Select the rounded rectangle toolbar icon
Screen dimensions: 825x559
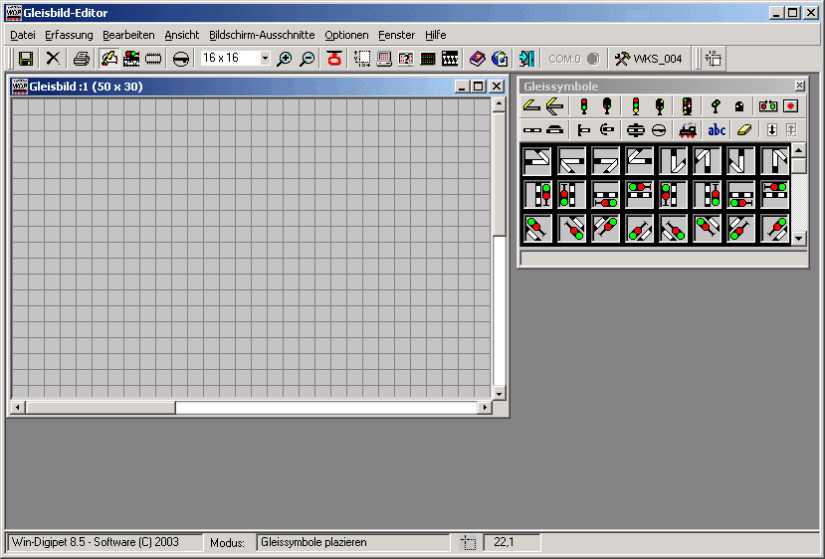click(153, 58)
